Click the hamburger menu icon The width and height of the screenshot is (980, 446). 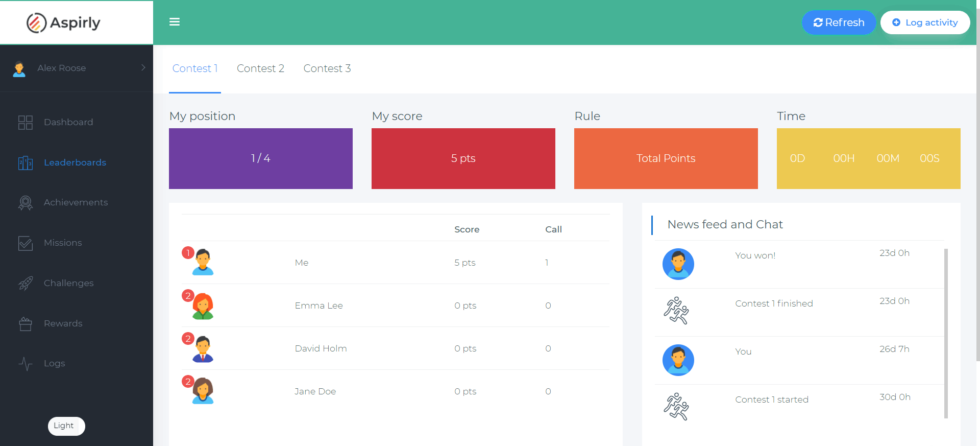175,22
